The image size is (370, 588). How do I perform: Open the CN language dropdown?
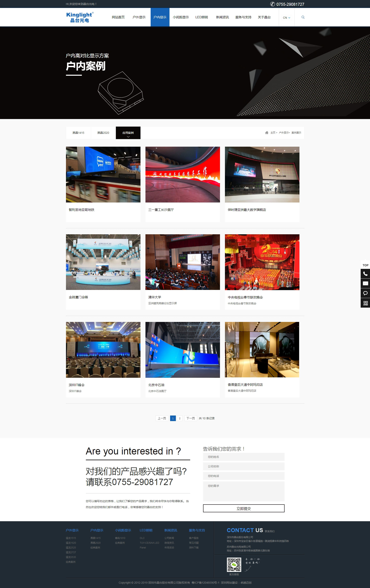(x=286, y=17)
